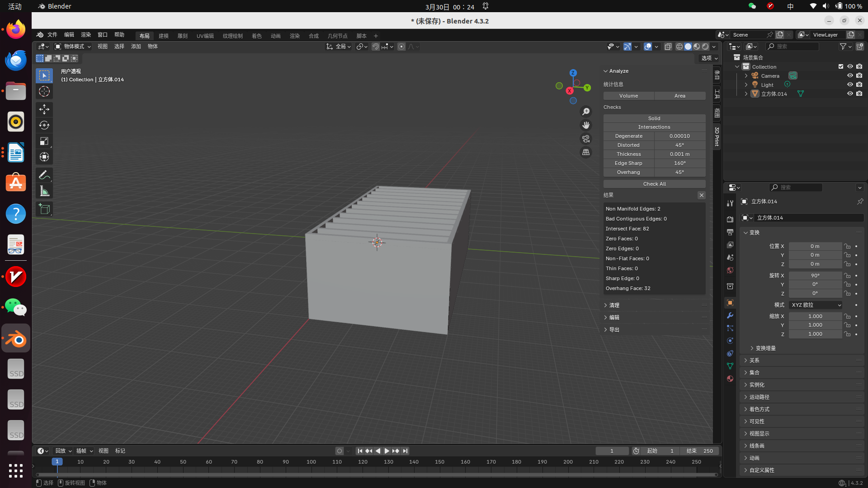Open the XYZ Euler rotation mode dropdown

816,305
